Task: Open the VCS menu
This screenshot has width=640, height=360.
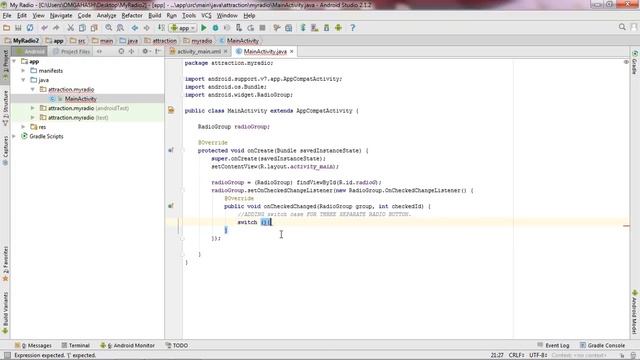Action: coord(206,16)
